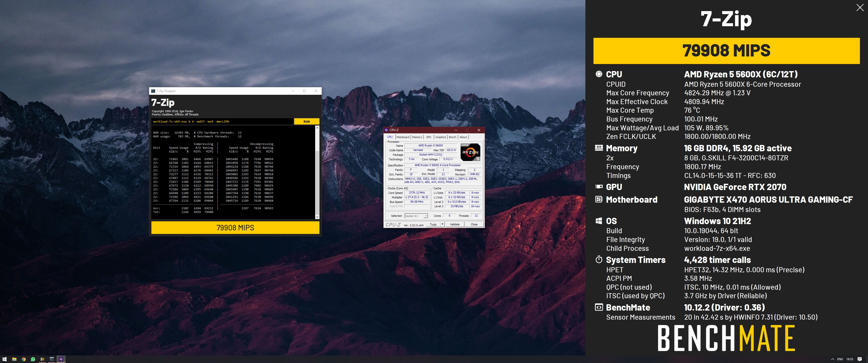Screen dimensions: 868x363
Task: Maximize the 7-Zip Wrapper window
Action: point(304,91)
